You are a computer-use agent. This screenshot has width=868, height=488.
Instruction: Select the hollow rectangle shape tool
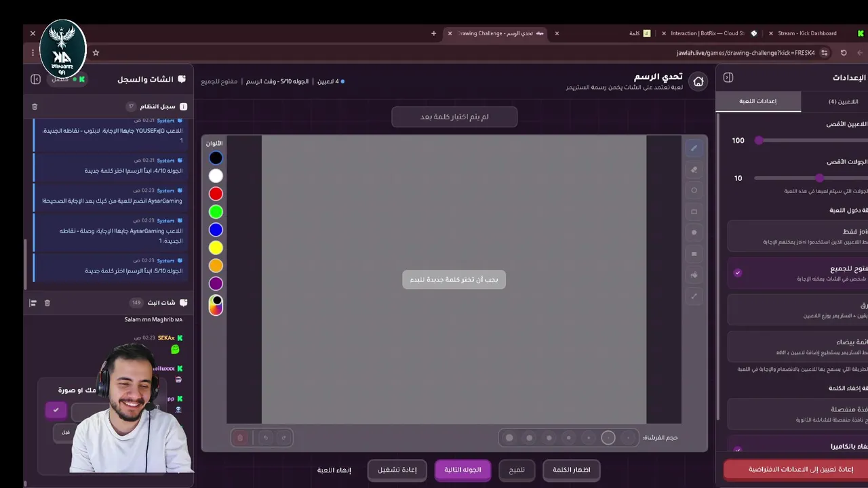click(694, 211)
